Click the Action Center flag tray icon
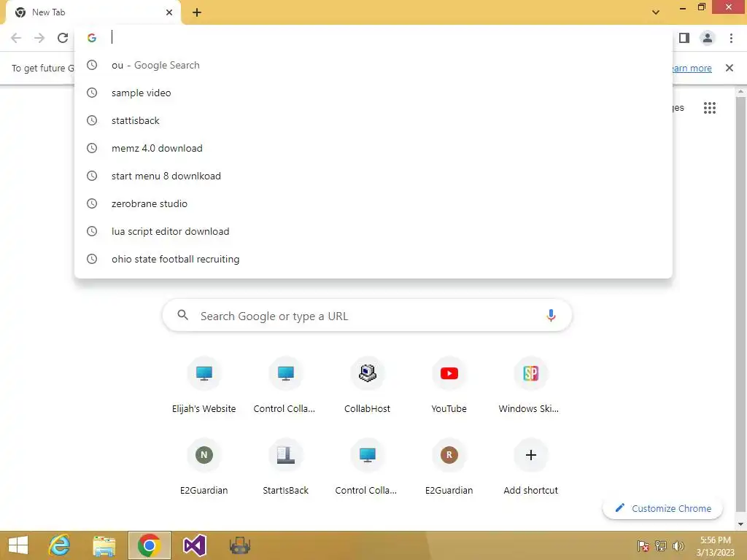Screen dimensions: 747x560 pos(643,545)
